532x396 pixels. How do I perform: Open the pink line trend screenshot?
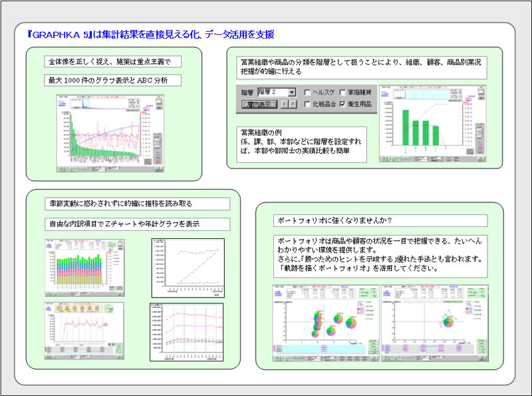click(84, 331)
